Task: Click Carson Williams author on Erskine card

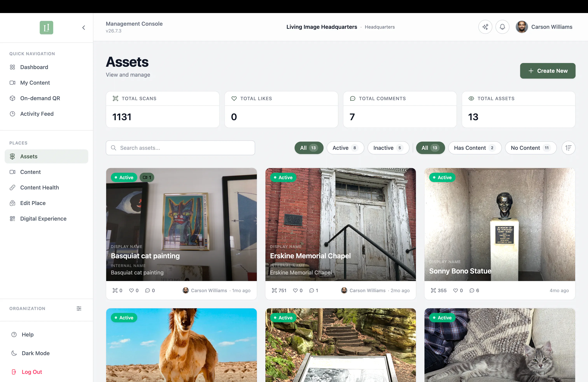Action: [367, 290]
